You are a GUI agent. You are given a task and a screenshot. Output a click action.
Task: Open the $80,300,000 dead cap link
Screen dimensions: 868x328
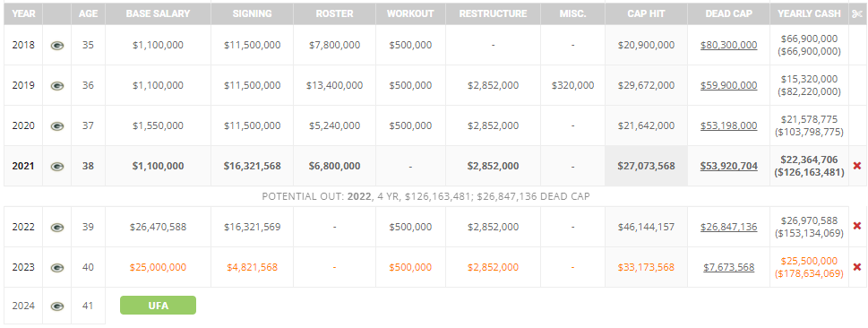(728, 45)
